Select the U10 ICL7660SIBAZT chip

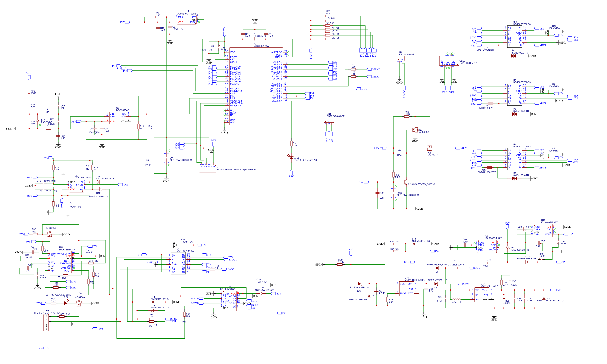click(x=542, y=231)
